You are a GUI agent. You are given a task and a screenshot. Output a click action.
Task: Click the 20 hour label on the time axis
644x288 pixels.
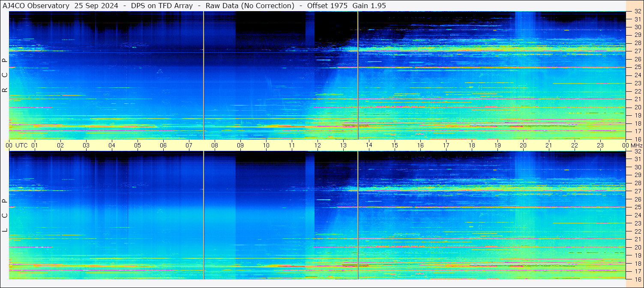pos(523,145)
